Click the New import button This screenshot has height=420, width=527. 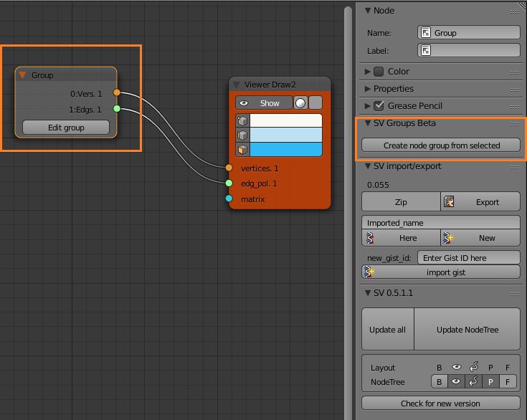pos(480,238)
